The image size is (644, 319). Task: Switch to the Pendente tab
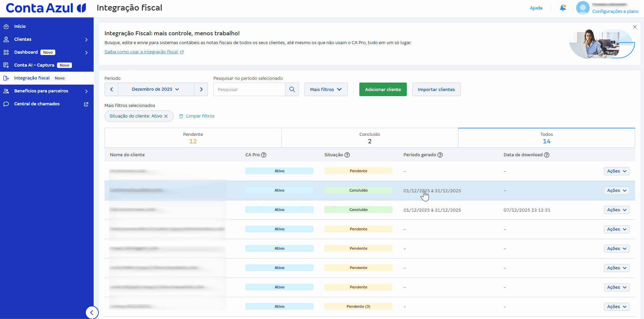(x=193, y=138)
